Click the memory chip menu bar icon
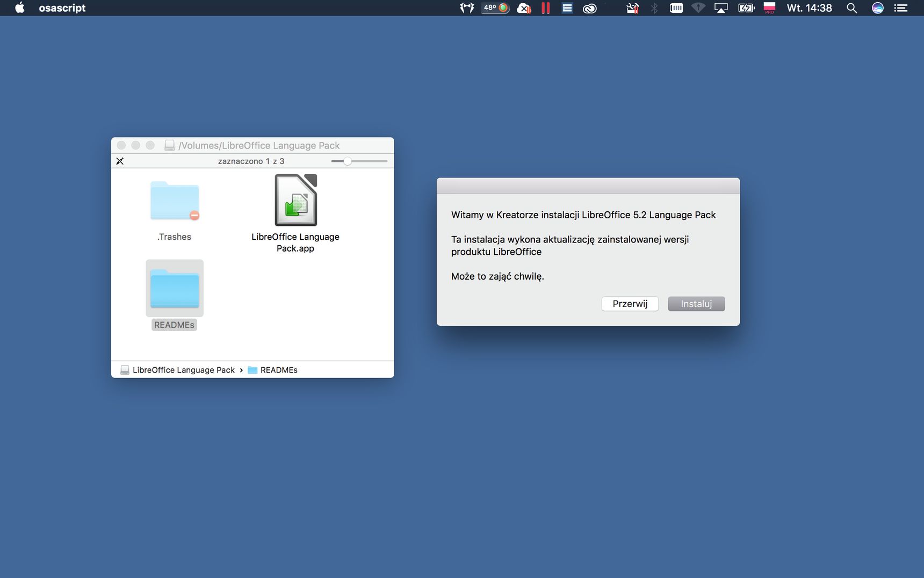Image resolution: width=924 pixels, height=578 pixels. coord(676,8)
